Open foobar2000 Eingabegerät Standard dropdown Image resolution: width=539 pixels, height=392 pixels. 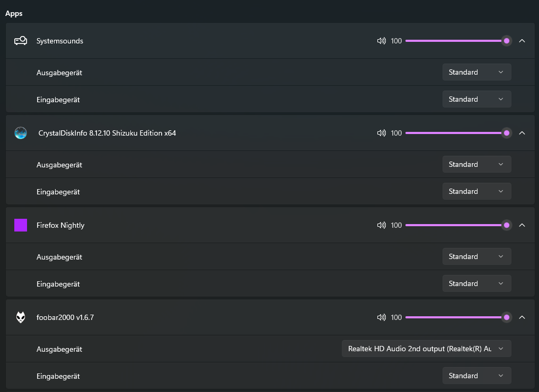(x=477, y=376)
